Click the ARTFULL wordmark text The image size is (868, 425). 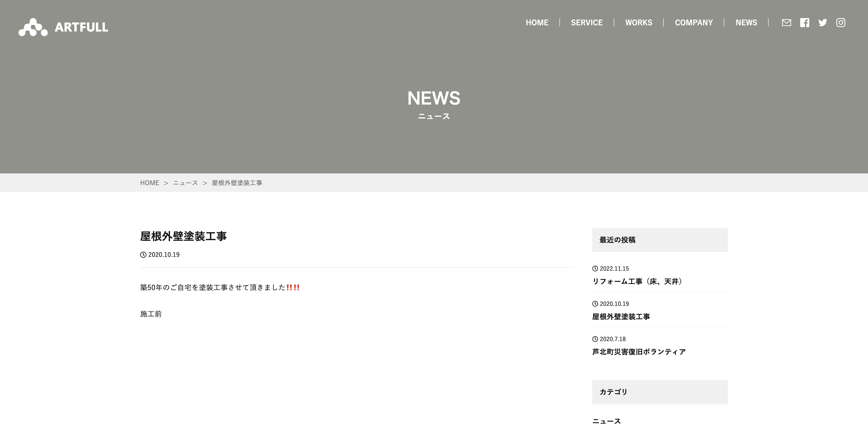click(x=82, y=27)
